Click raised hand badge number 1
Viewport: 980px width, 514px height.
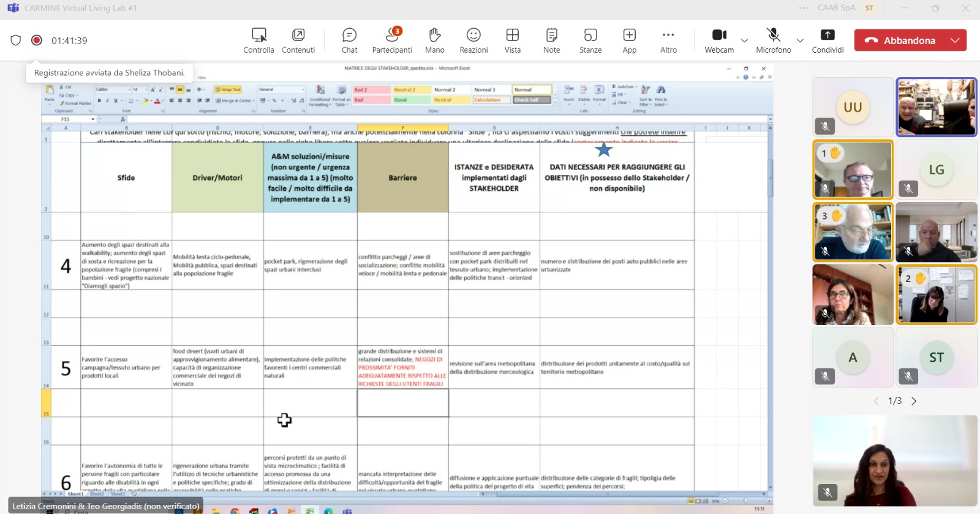pos(831,153)
